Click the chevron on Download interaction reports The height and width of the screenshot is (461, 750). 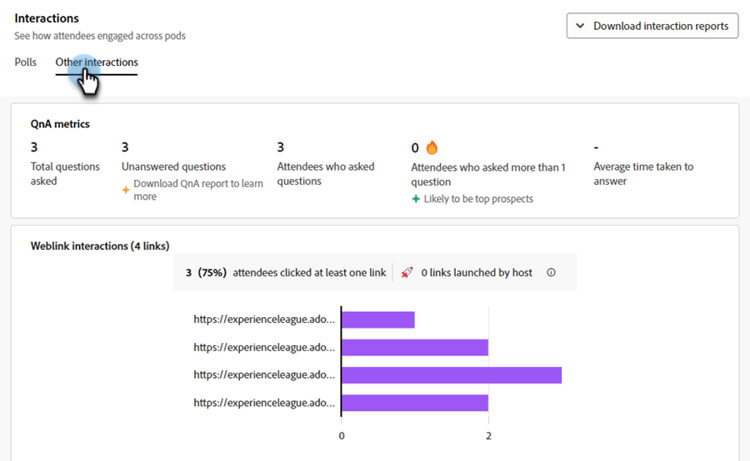click(x=580, y=26)
